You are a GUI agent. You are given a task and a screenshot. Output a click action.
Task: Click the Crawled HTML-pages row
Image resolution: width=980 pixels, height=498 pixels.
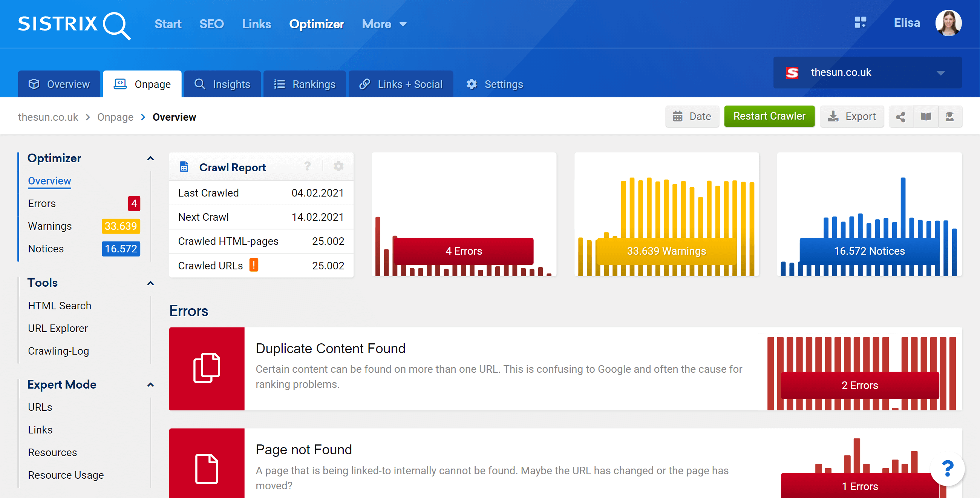(261, 241)
